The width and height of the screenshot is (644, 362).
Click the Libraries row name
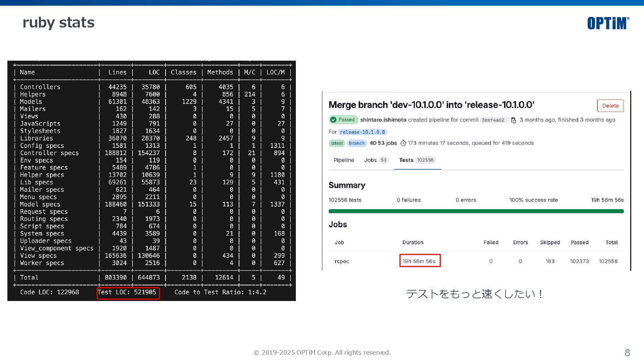pos(36,138)
